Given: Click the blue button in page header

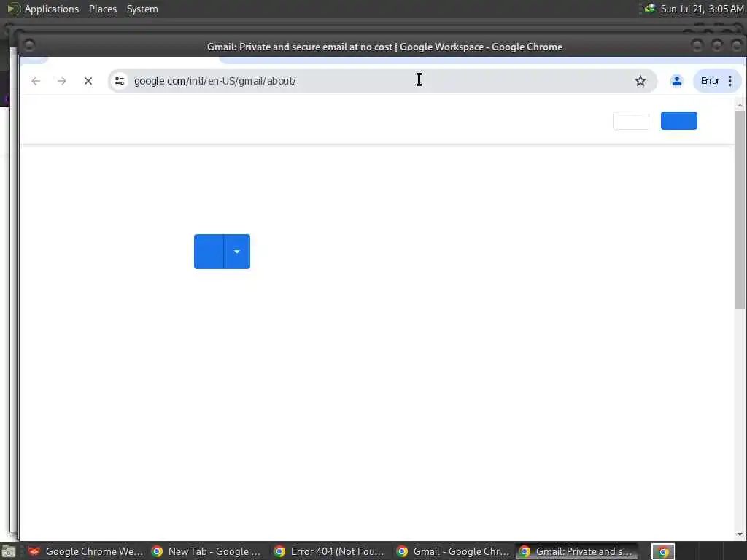Looking at the screenshot, I should tap(679, 120).
